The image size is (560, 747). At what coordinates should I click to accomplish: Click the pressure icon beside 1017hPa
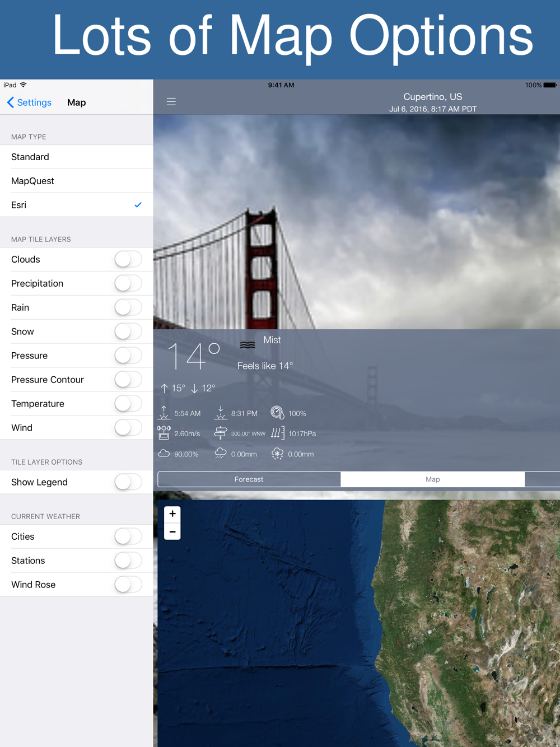[x=278, y=433]
